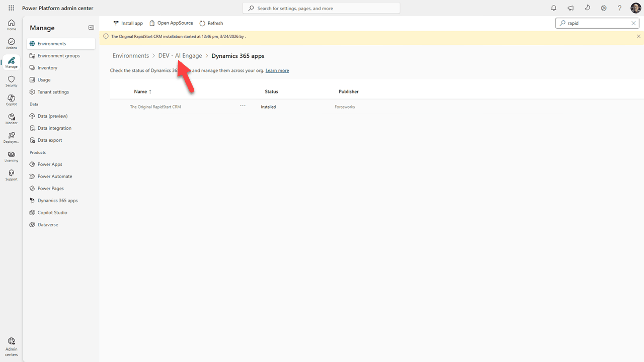Open the Monitor icon in left rail
Image resolution: width=644 pixels, height=362 pixels.
(11, 118)
